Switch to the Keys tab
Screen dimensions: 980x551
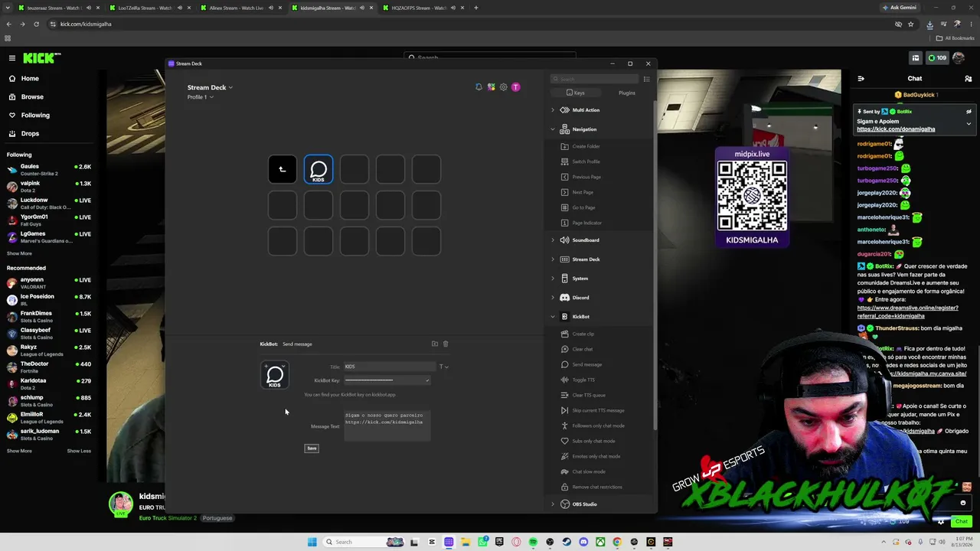click(575, 93)
